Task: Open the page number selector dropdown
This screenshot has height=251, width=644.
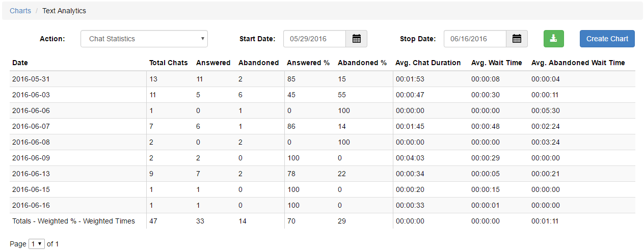Action: pyautogui.click(x=37, y=244)
